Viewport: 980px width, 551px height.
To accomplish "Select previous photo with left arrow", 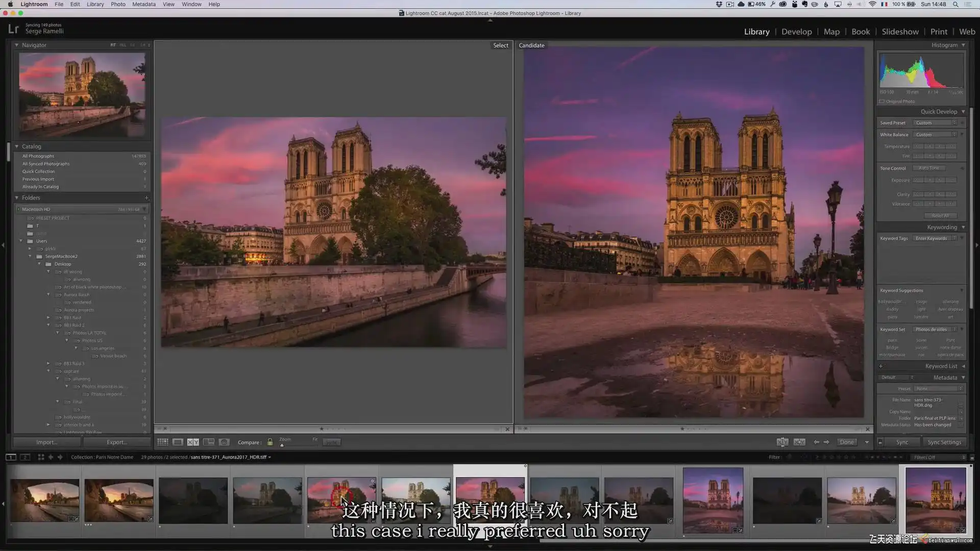I will point(816,442).
